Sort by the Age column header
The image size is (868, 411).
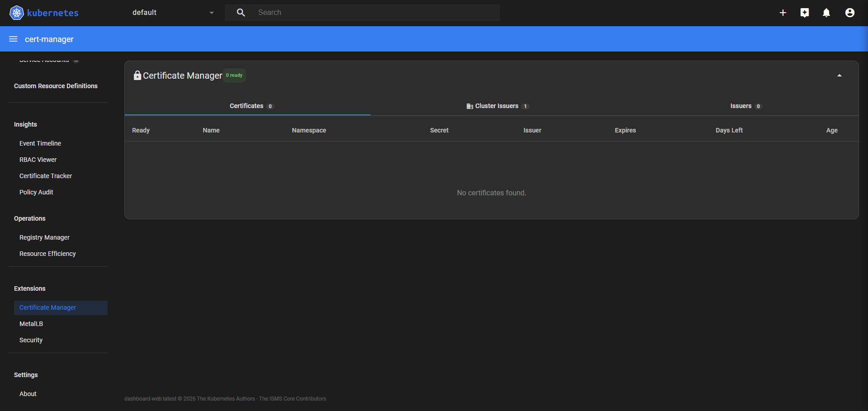click(832, 130)
